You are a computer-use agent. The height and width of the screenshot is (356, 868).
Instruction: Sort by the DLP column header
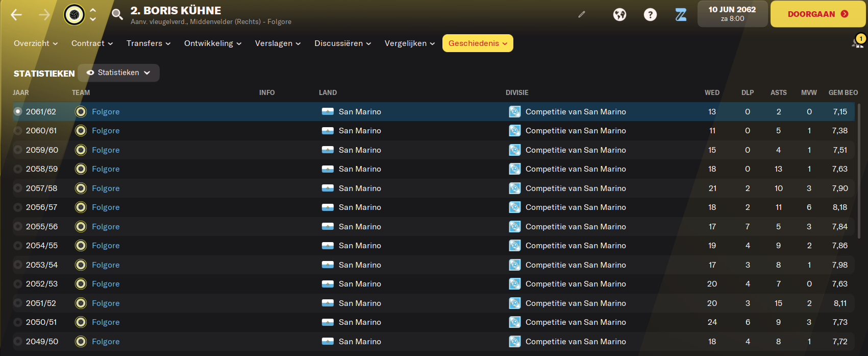pos(748,92)
